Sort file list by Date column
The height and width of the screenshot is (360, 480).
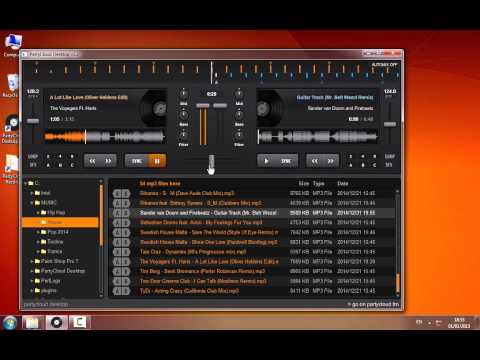pyautogui.click(x=343, y=183)
